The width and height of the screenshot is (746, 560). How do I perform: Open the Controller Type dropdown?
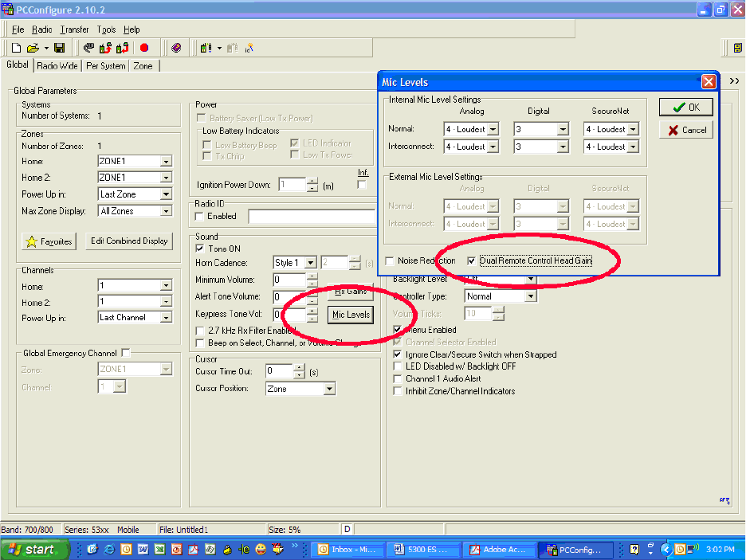click(x=531, y=296)
